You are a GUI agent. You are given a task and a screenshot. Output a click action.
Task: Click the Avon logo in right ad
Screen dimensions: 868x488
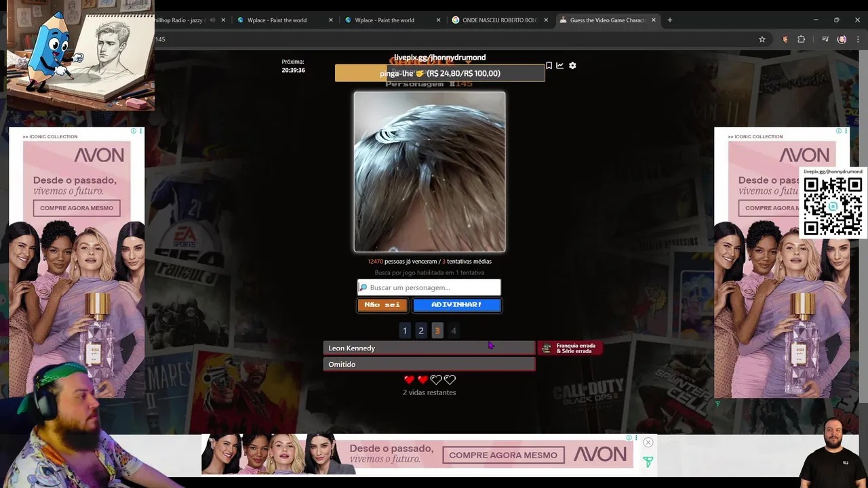pyautogui.click(x=804, y=155)
